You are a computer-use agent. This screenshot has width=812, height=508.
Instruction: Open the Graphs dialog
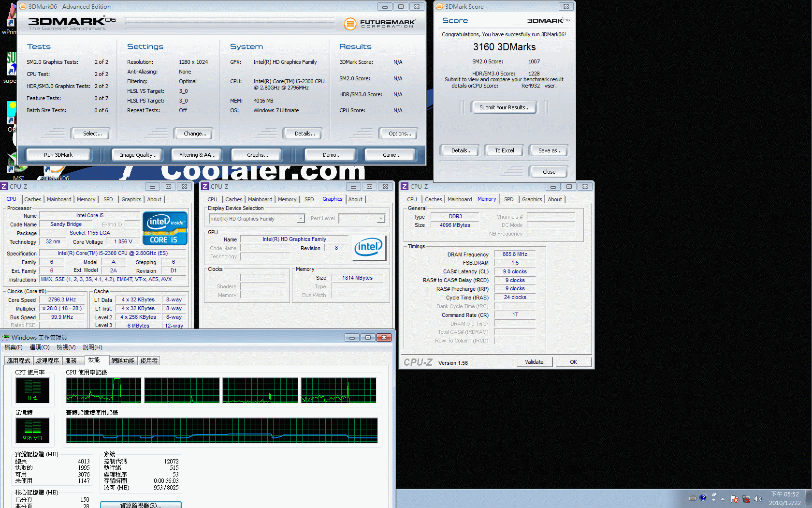(x=257, y=155)
